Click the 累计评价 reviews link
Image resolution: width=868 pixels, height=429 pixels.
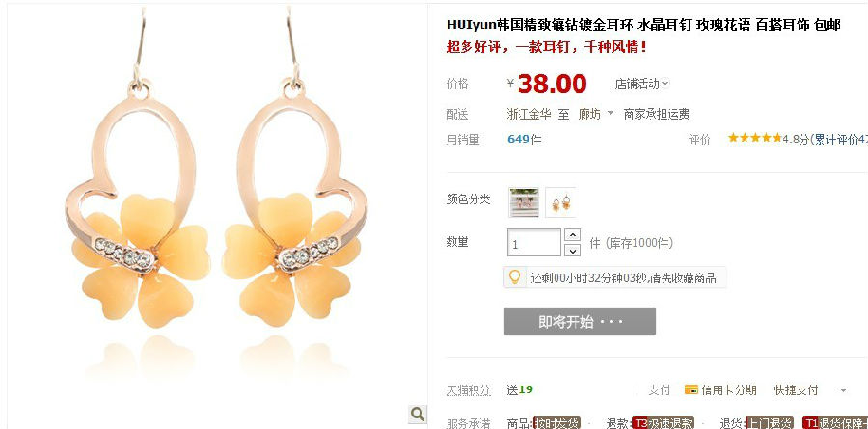(839, 139)
